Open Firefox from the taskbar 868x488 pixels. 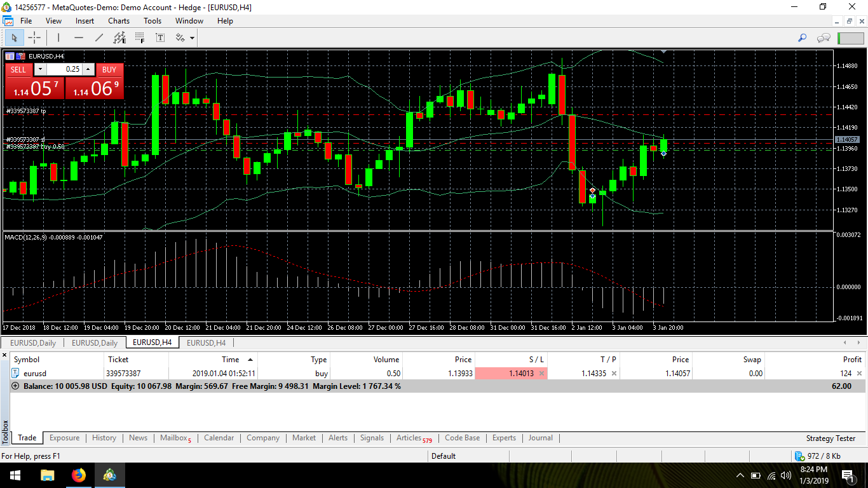pyautogui.click(x=79, y=475)
